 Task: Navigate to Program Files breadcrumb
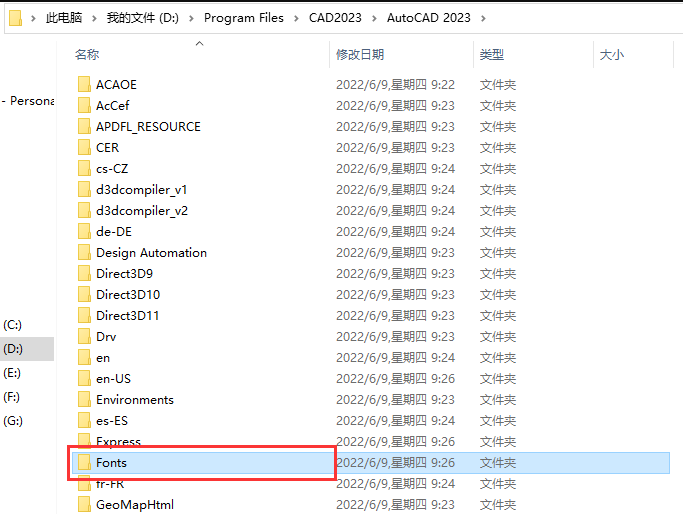pos(244,18)
